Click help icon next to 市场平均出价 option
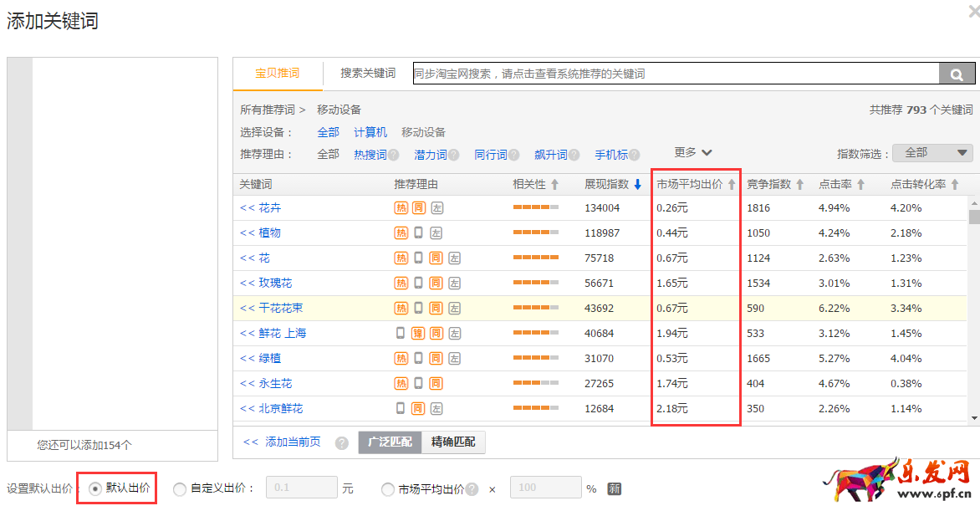The height and width of the screenshot is (511, 980). [x=472, y=489]
